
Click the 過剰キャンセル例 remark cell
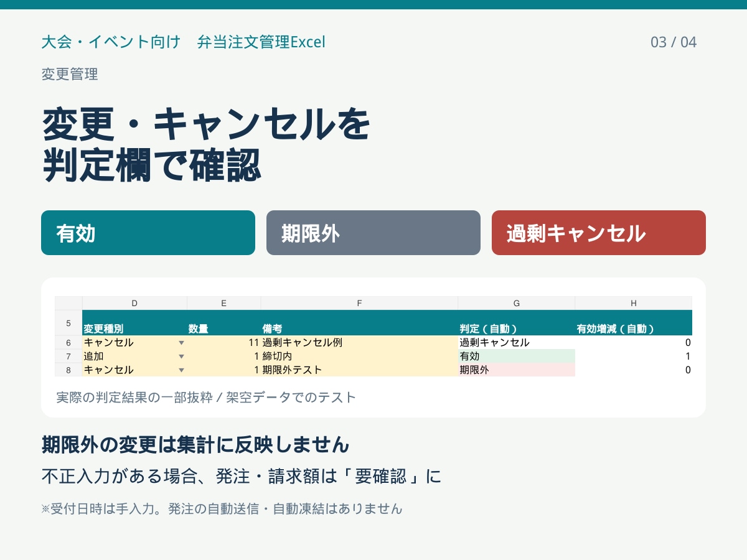click(359, 343)
